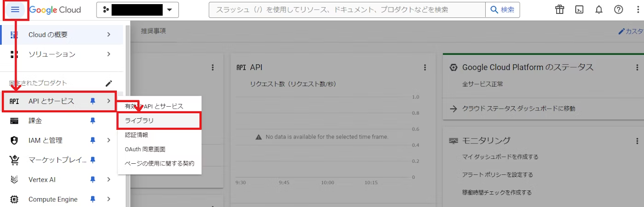
Task: Open the gift free trial icon
Action: point(559,10)
